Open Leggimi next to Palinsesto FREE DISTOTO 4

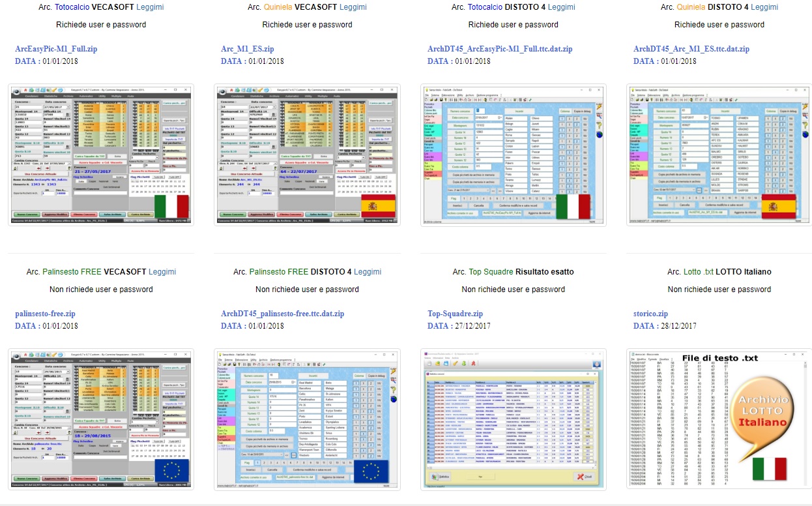pyautogui.click(x=368, y=272)
